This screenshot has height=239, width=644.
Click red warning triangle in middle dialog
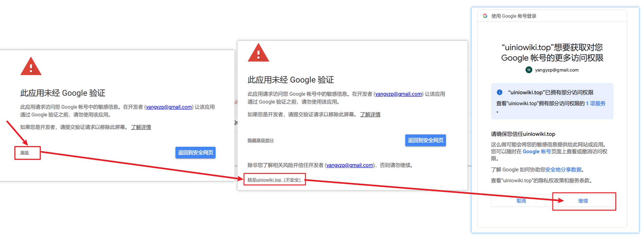pyautogui.click(x=258, y=53)
